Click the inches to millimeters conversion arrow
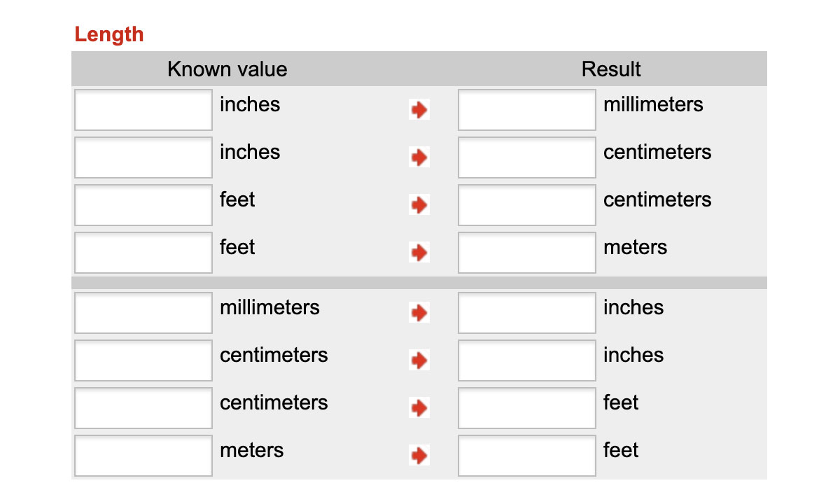Image resolution: width=840 pixels, height=504 pixels. pyautogui.click(x=419, y=110)
